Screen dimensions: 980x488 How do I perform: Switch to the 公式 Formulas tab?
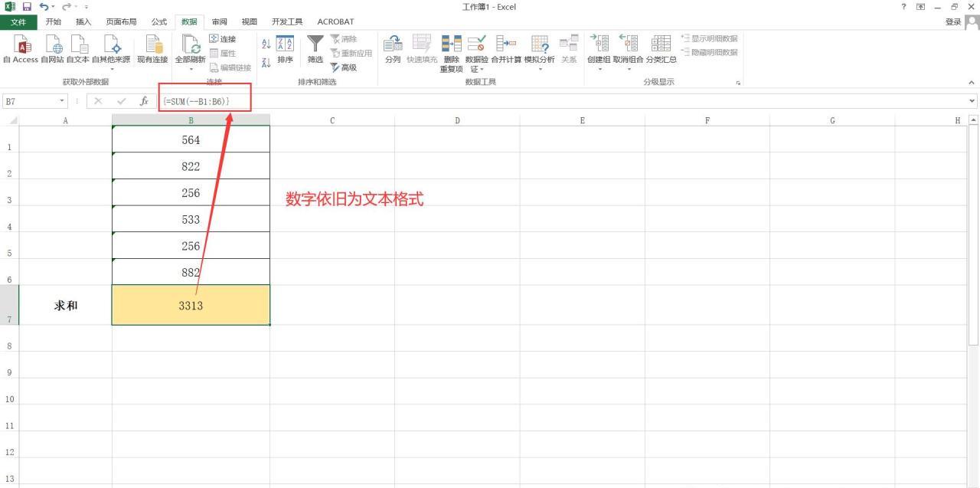tap(159, 21)
